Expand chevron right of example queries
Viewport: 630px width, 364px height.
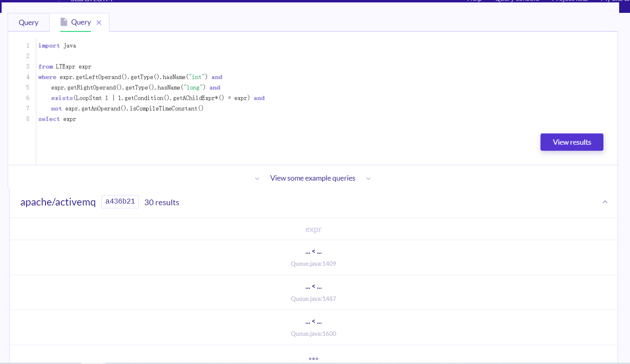369,179
